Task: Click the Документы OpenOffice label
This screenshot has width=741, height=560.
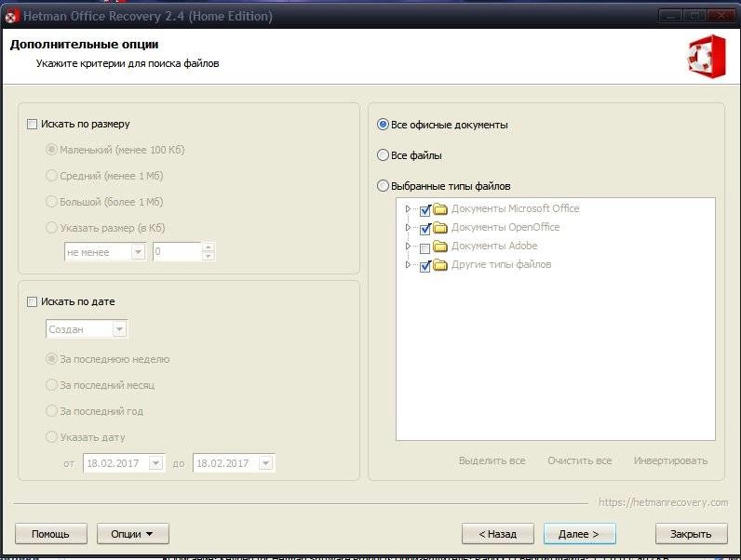Action: (505, 228)
